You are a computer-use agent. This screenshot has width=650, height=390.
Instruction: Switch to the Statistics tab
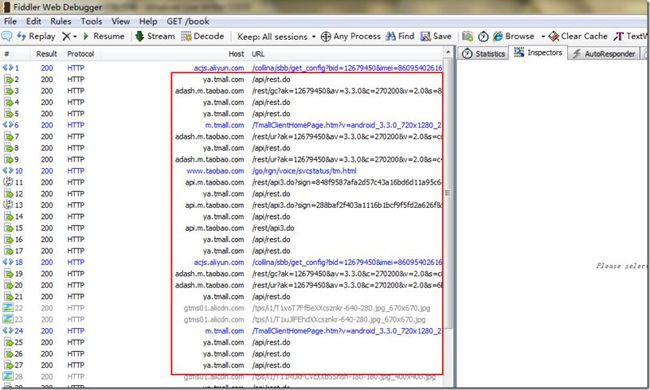tap(483, 53)
